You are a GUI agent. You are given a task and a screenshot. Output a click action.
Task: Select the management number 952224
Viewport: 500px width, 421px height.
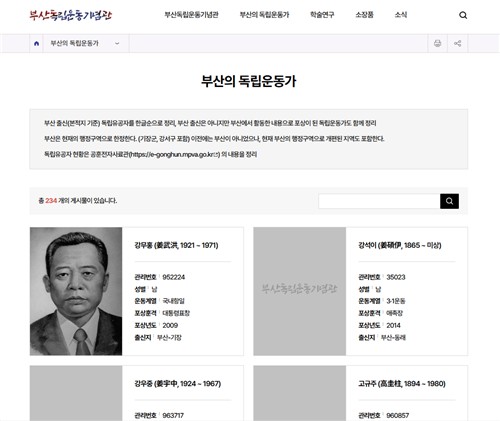click(174, 277)
